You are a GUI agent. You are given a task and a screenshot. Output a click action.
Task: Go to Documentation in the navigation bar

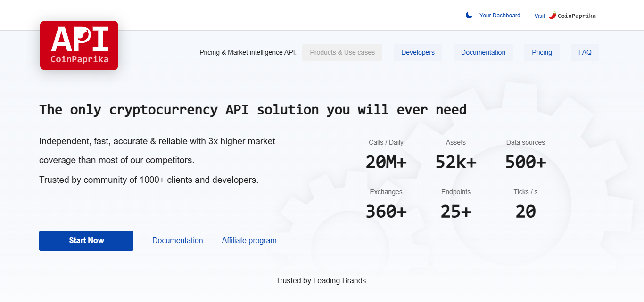click(x=483, y=52)
